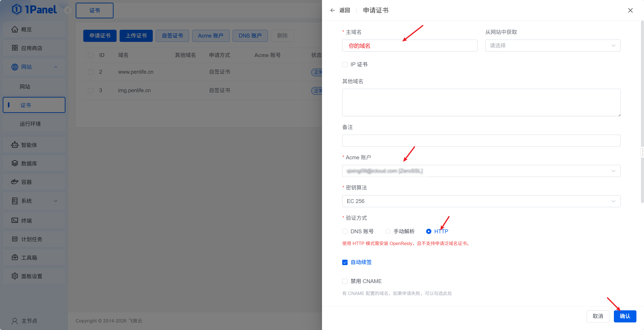
Task: Click the 面板设置 gear icon
Action: pyautogui.click(x=15, y=276)
